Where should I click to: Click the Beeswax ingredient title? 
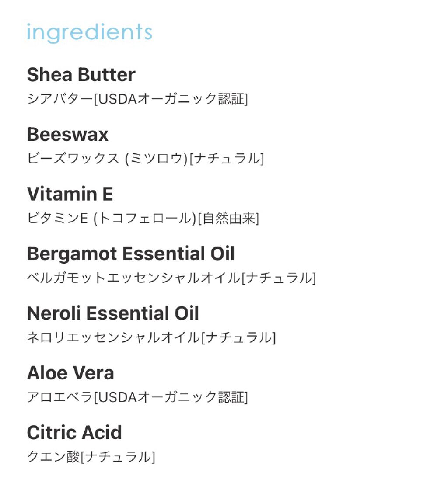[67, 134]
